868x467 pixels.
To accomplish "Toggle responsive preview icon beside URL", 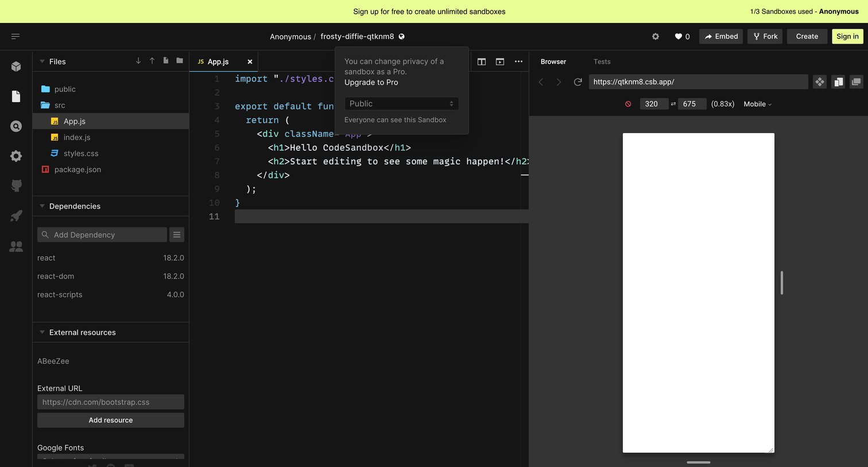I will coord(838,82).
